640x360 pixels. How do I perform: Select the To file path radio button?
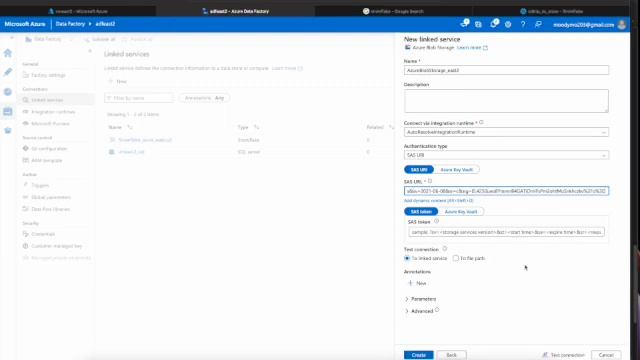[456, 258]
